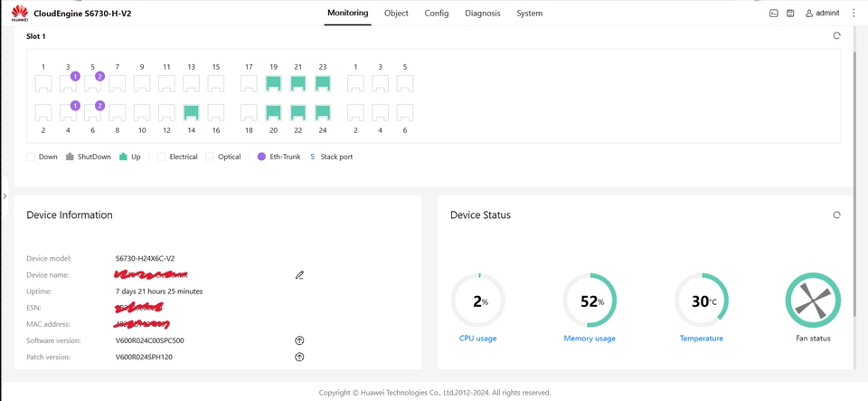Select port 14 which is up
The image size is (868, 401).
pyautogui.click(x=191, y=112)
